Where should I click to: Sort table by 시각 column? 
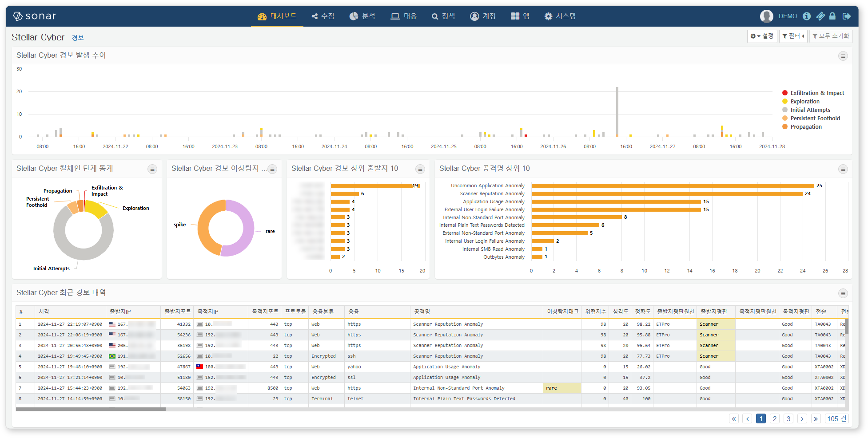[70, 312]
